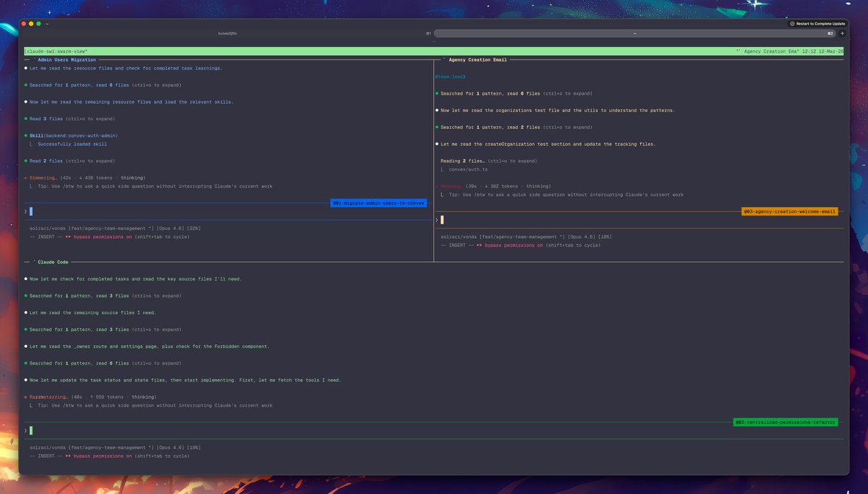Click the Claude Code pane title
Screen dimensions: 868x494
[53, 262]
